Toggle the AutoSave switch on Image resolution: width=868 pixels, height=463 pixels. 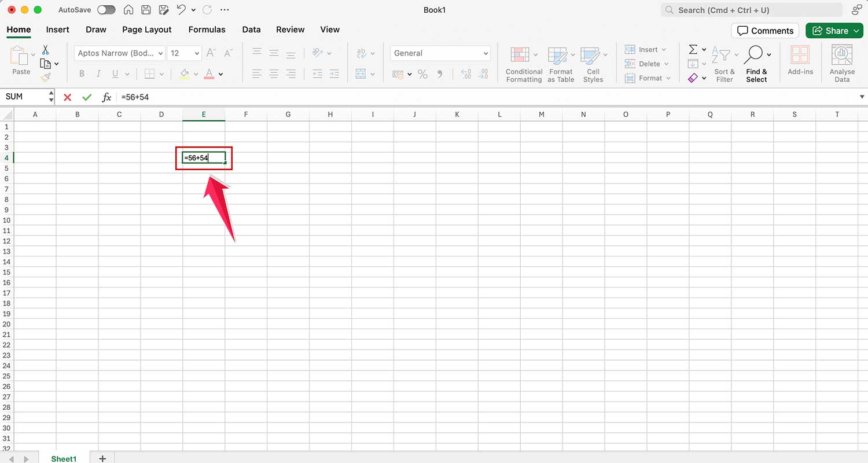pos(106,10)
